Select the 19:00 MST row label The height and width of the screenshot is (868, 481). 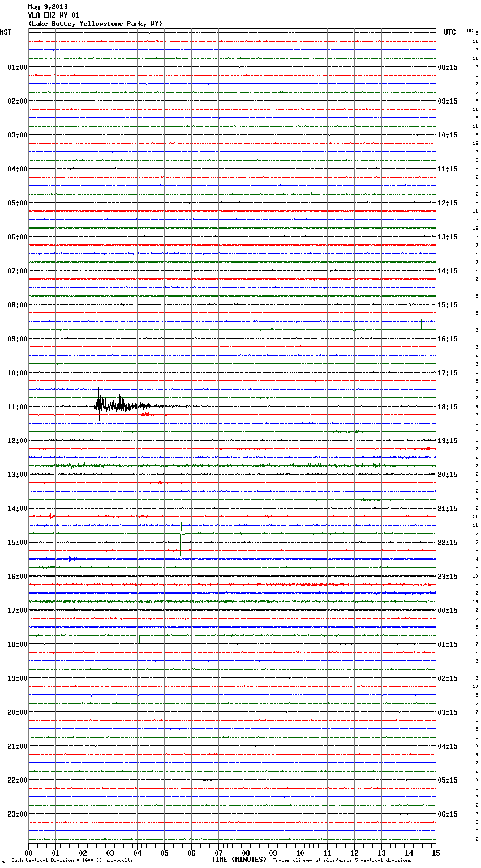tap(18, 678)
